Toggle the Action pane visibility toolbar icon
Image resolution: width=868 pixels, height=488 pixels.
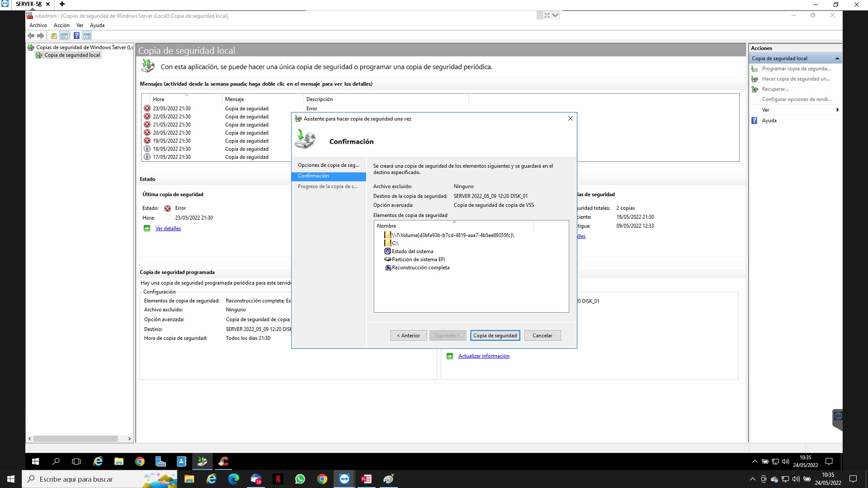(x=87, y=36)
